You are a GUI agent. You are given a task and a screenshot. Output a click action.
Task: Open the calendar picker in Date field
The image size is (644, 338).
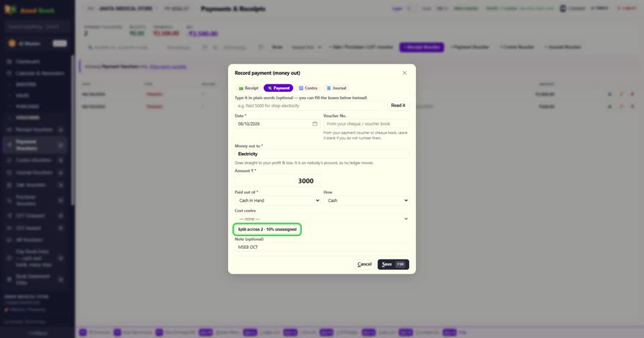pyautogui.click(x=315, y=123)
